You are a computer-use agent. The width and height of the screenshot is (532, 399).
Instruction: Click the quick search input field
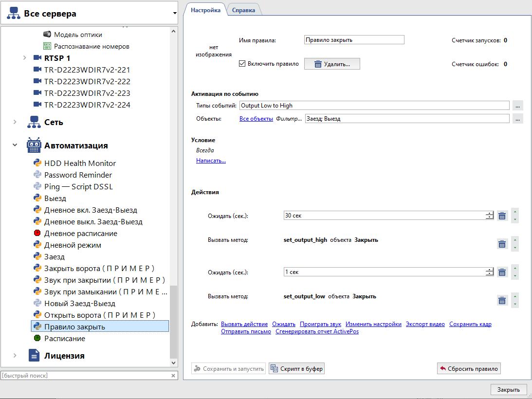pyautogui.click(x=85, y=376)
